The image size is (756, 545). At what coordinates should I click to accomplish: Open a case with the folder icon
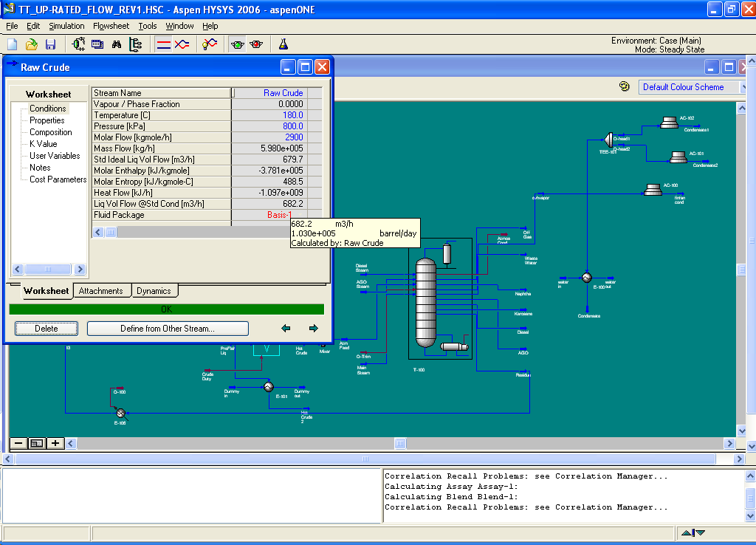coord(31,45)
